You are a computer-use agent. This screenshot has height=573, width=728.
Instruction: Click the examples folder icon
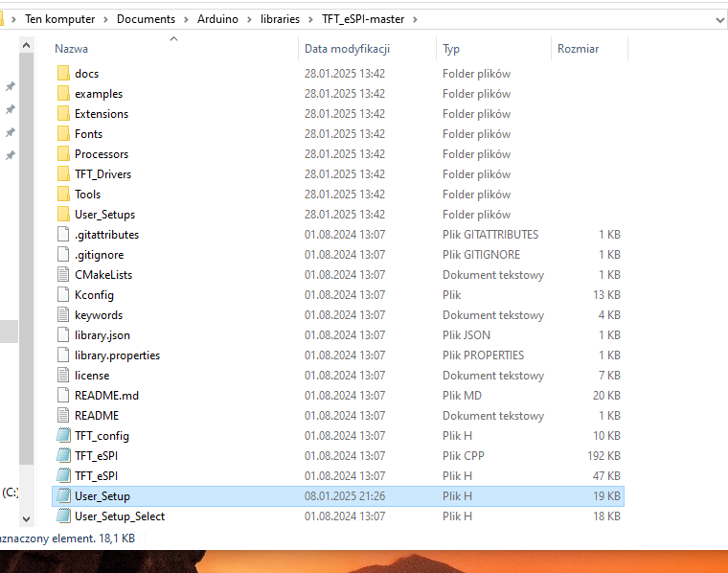[63, 93]
